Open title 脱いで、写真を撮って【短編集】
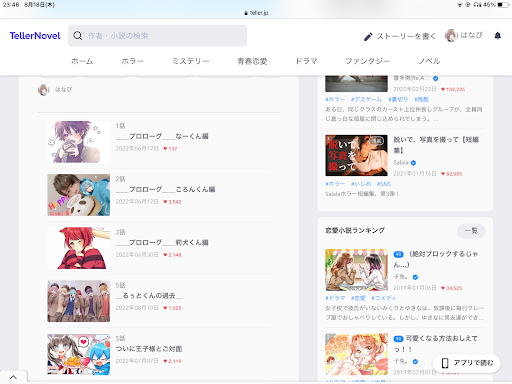Viewport: 512px width, 384px height. tap(436, 145)
